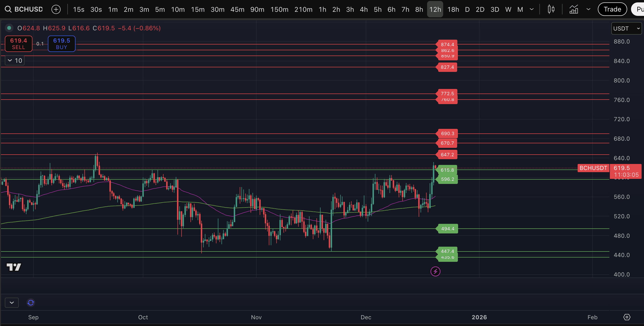Screen dimensions: 644x326
Task: Click the BCHUSD symbol search icon
Action: (8, 9)
